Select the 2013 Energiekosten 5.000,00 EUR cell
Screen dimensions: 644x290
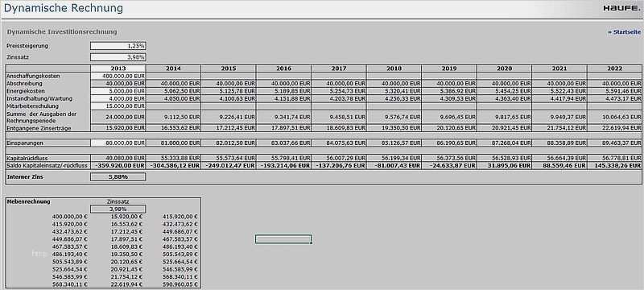point(118,91)
